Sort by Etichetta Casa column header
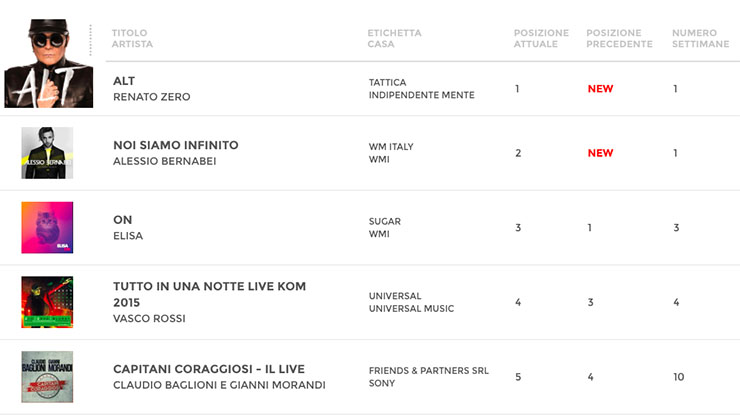This screenshot has height=416, width=740. (x=394, y=38)
